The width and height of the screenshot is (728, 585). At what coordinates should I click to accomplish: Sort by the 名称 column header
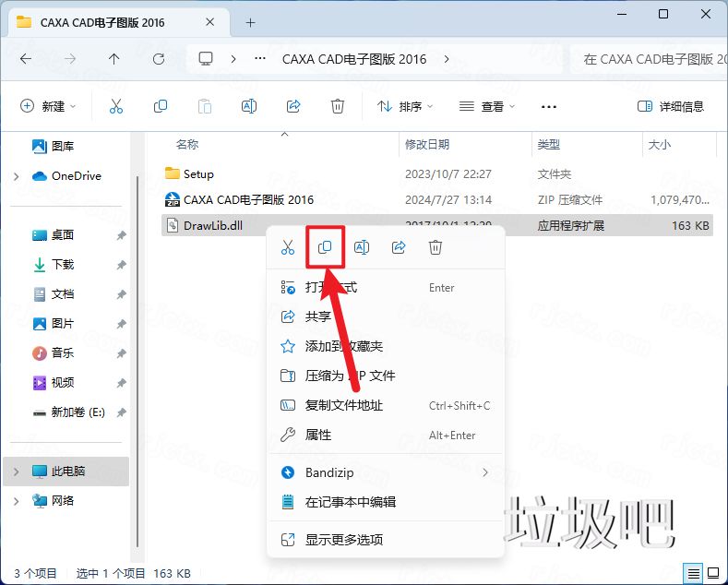tap(187, 144)
